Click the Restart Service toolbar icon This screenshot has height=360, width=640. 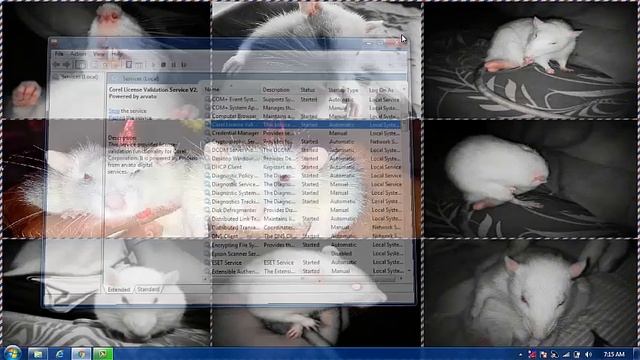(x=184, y=64)
